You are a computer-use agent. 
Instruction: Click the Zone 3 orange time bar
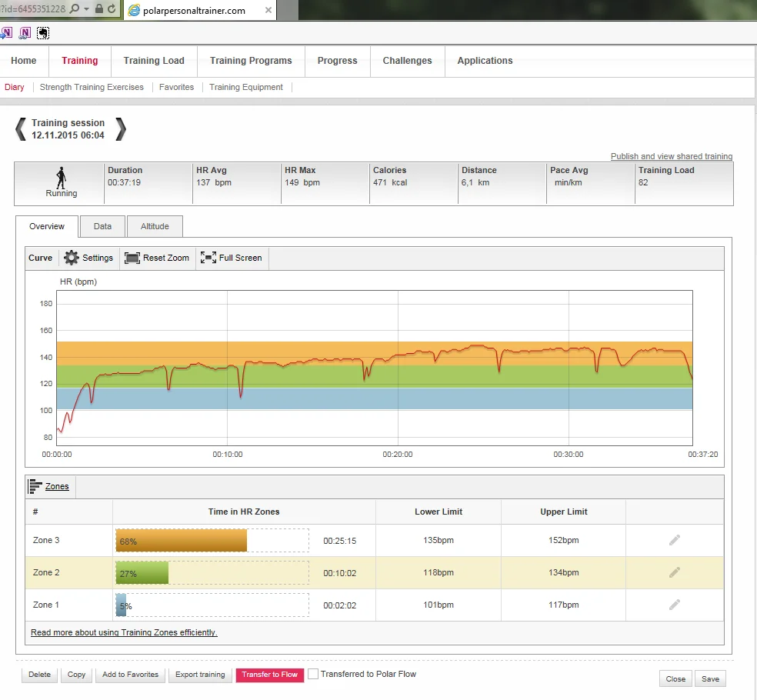point(182,541)
